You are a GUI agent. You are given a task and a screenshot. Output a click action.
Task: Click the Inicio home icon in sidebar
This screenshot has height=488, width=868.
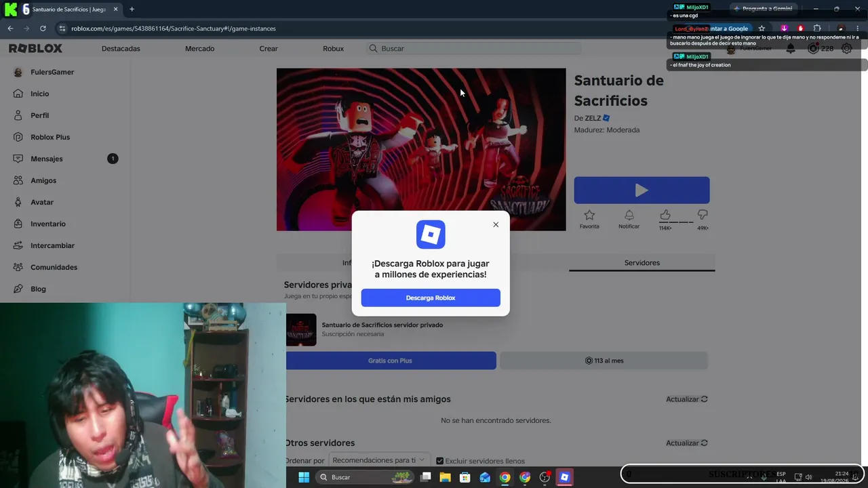tap(18, 94)
